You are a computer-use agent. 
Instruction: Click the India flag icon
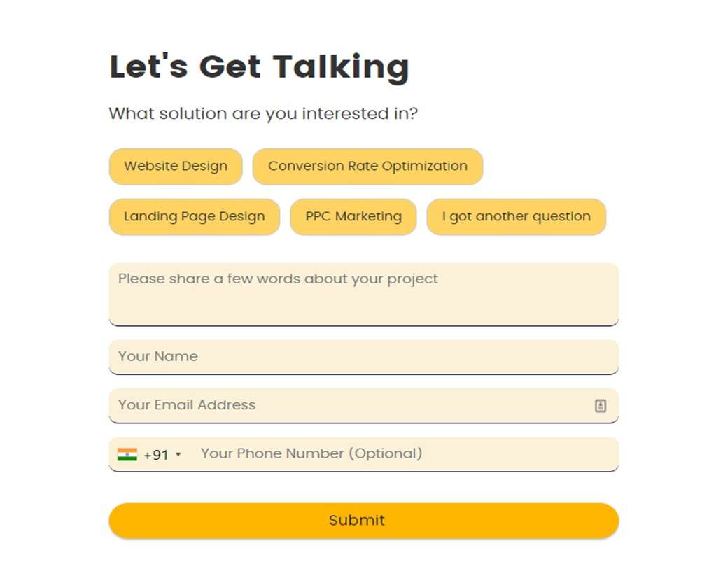click(127, 454)
